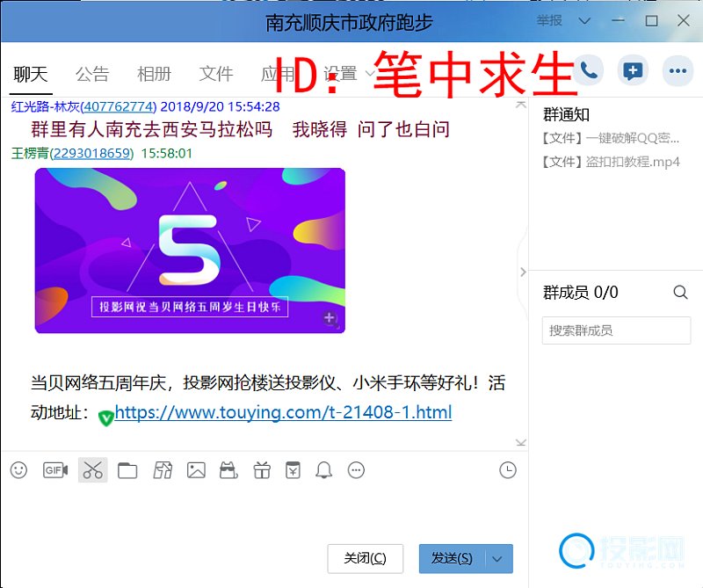Open the 应用 tab

click(x=278, y=74)
